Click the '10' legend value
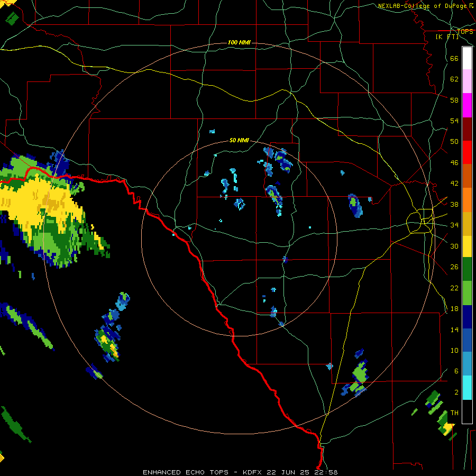The image size is (476, 476). [454, 351]
